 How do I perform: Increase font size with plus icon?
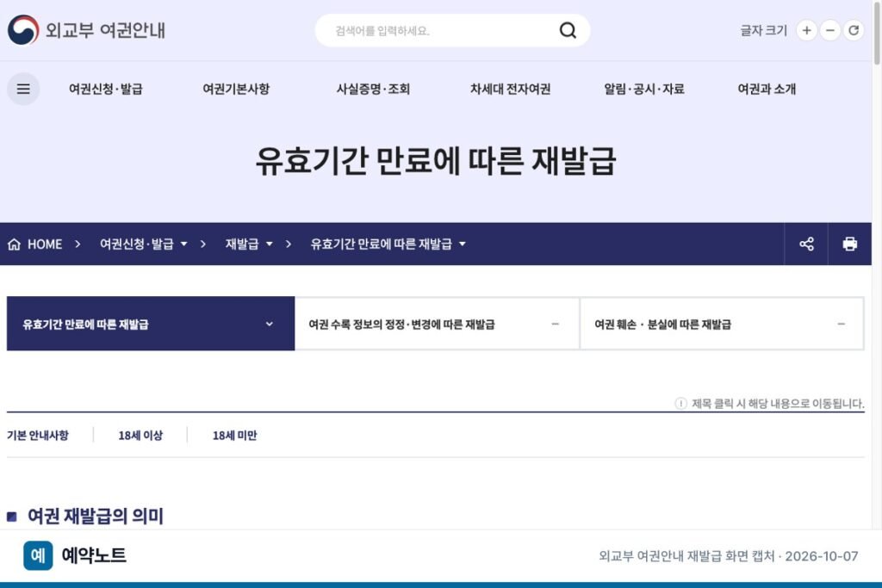click(x=806, y=30)
